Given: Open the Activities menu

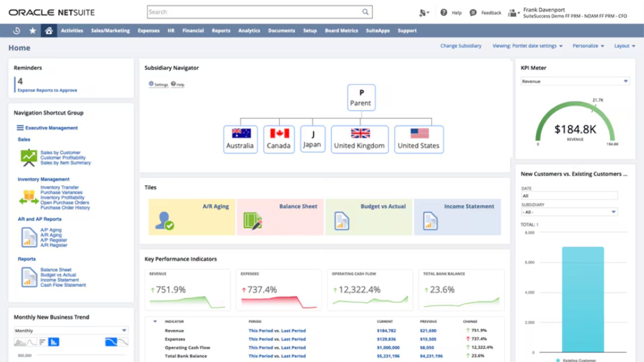Looking at the screenshot, I should coord(72,31).
